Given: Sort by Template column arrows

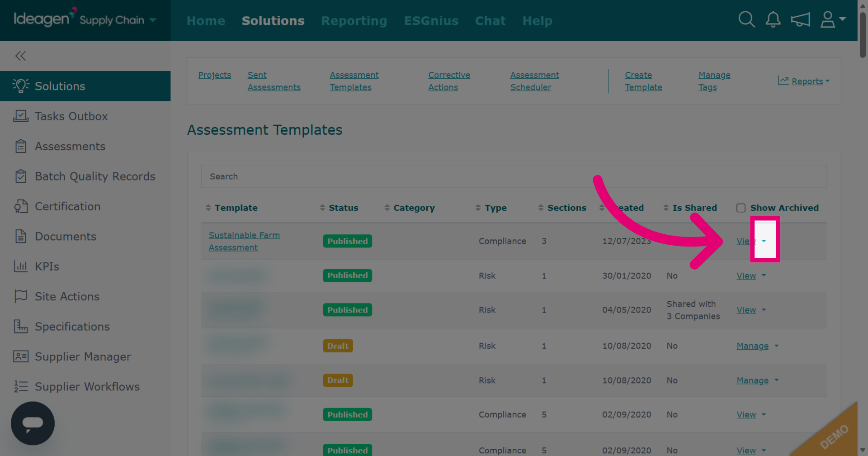Looking at the screenshot, I should tap(208, 208).
